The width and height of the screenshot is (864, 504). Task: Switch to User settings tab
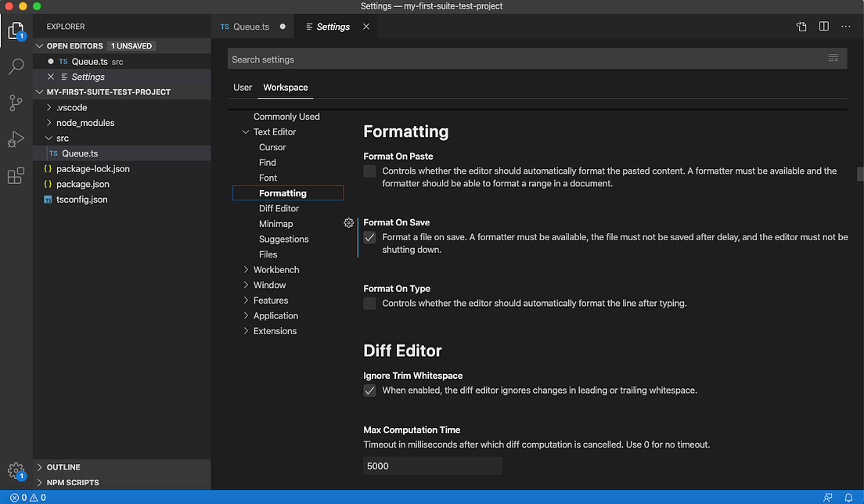(x=243, y=87)
